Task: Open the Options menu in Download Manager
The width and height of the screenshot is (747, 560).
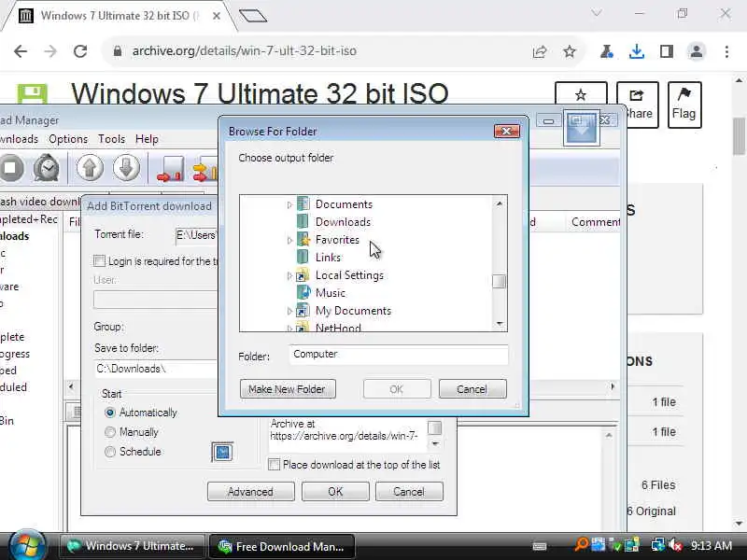Action: pyautogui.click(x=68, y=139)
